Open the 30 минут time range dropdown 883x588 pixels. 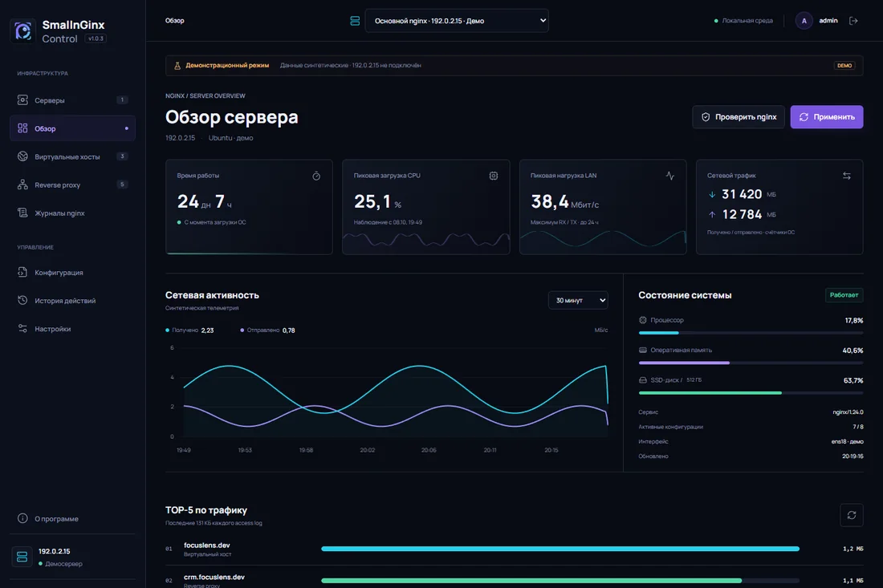[578, 300]
